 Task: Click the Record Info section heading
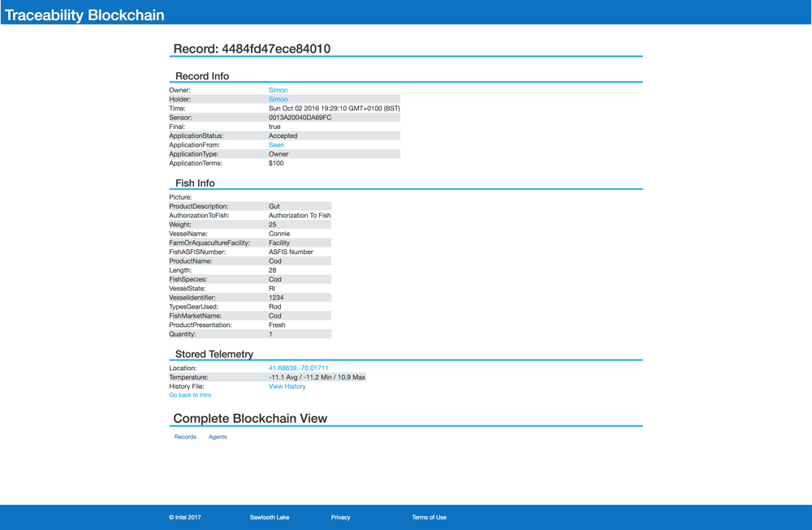202,76
